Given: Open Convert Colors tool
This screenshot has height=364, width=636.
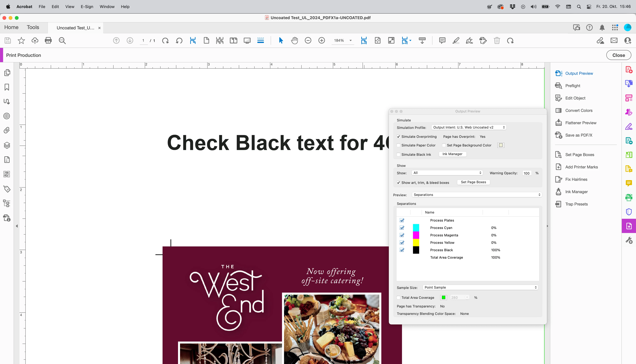Looking at the screenshot, I should coord(578,110).
